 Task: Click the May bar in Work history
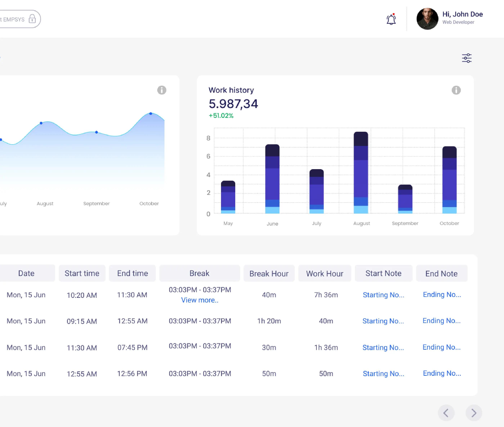point(228,197)
